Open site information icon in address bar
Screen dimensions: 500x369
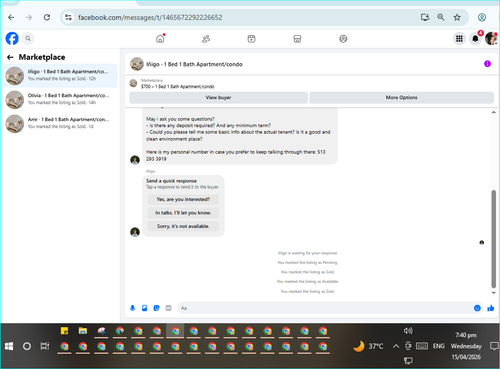(x=68, y=17)
